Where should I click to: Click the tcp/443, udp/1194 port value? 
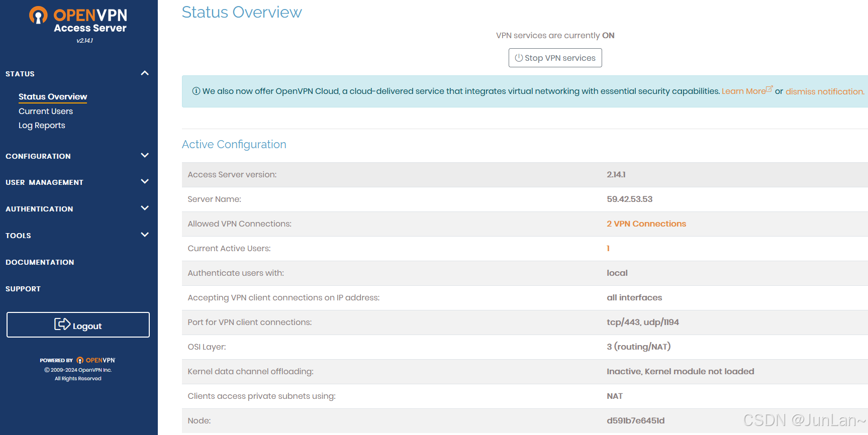click(643, 322)
